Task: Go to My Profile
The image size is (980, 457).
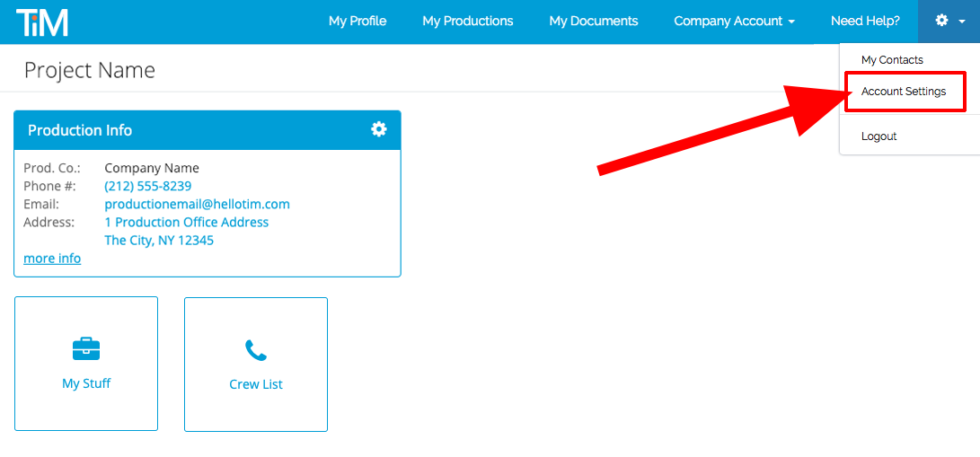Action: [x=358, y=22]
